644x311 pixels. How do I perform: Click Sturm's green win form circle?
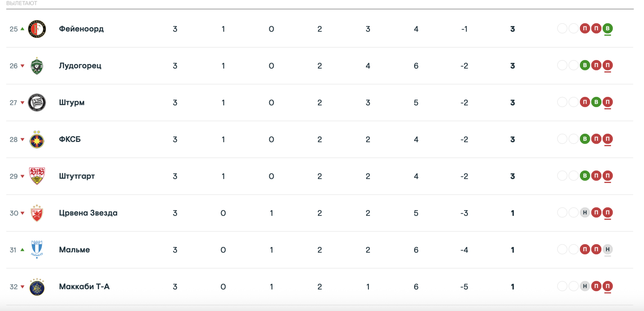596,102
